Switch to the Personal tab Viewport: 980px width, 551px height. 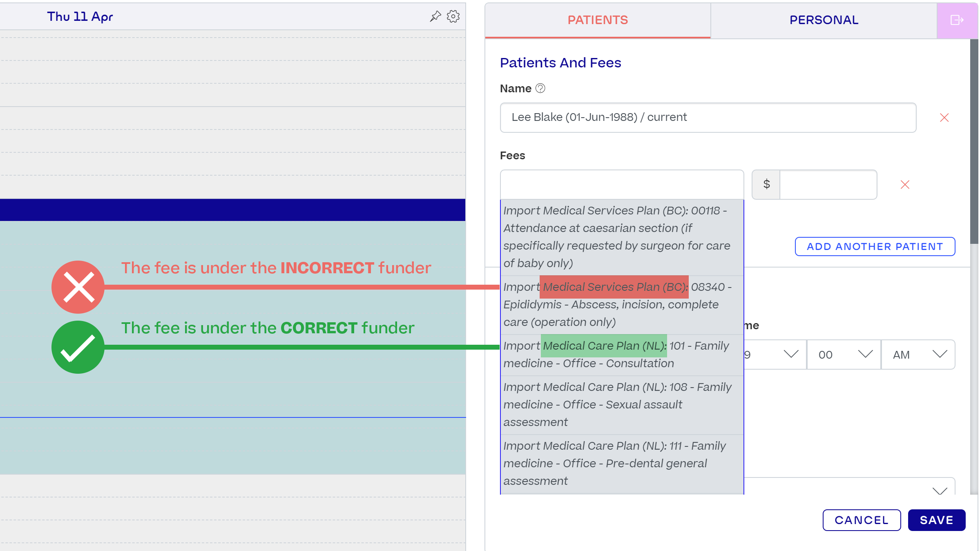click(x=824, y=20)
